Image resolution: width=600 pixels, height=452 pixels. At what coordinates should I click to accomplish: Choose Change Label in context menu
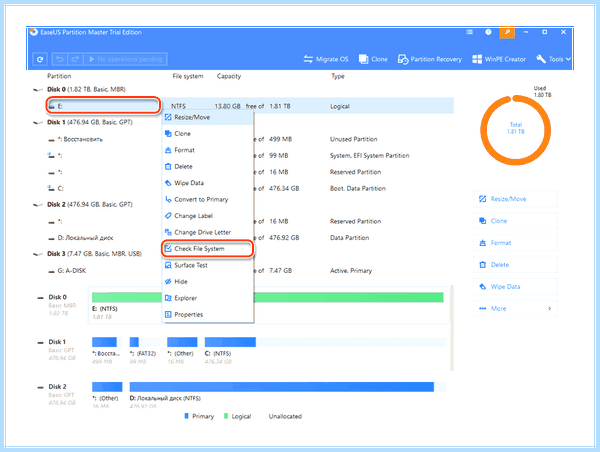point(208,216)
